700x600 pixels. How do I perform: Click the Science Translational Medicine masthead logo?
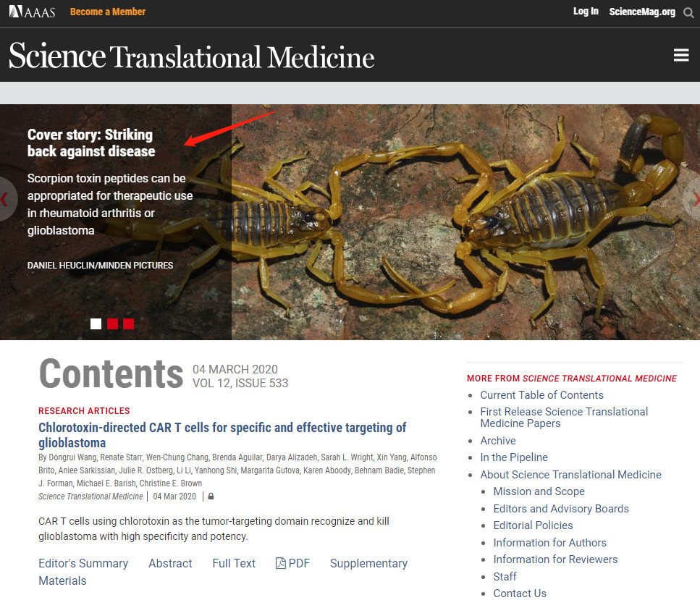pos(192,56)
